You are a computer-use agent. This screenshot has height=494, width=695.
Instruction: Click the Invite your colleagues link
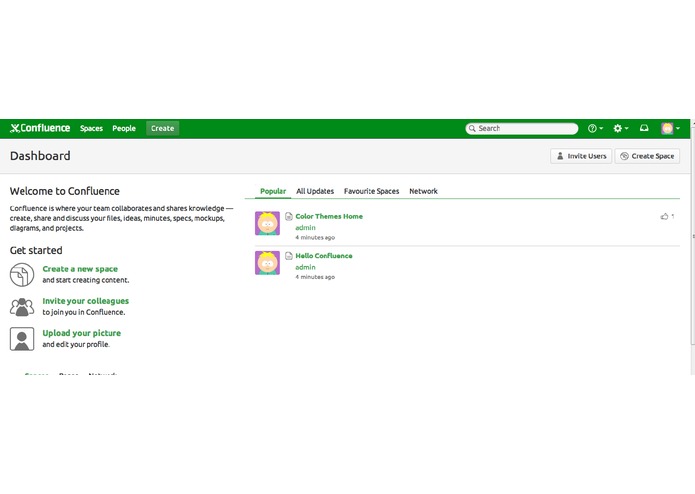click(x=86, y=301)
